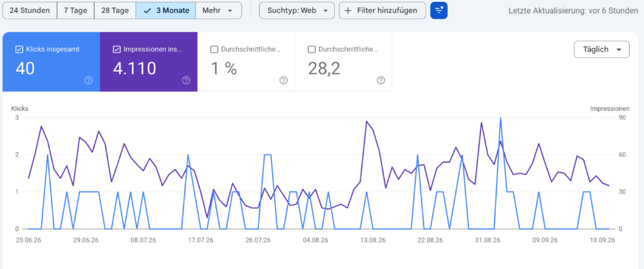Uncheck the Klicks insgesamt checkbox
The image size is (644, 269).
point(19,50)
